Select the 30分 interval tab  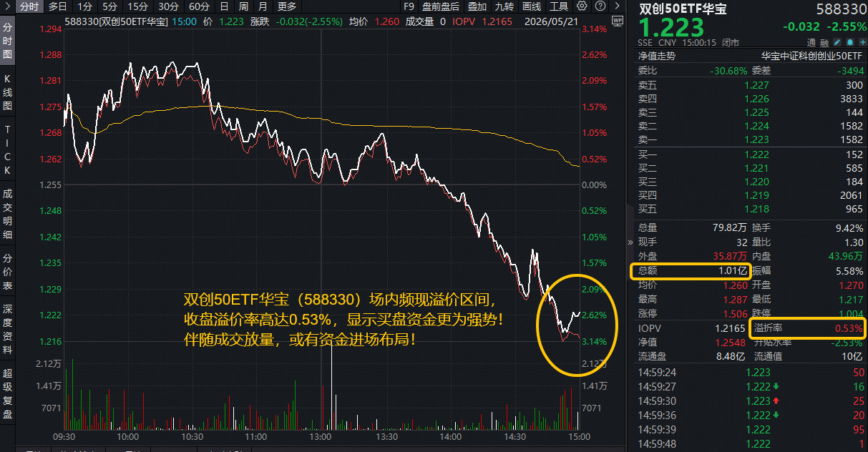point(168,6)
